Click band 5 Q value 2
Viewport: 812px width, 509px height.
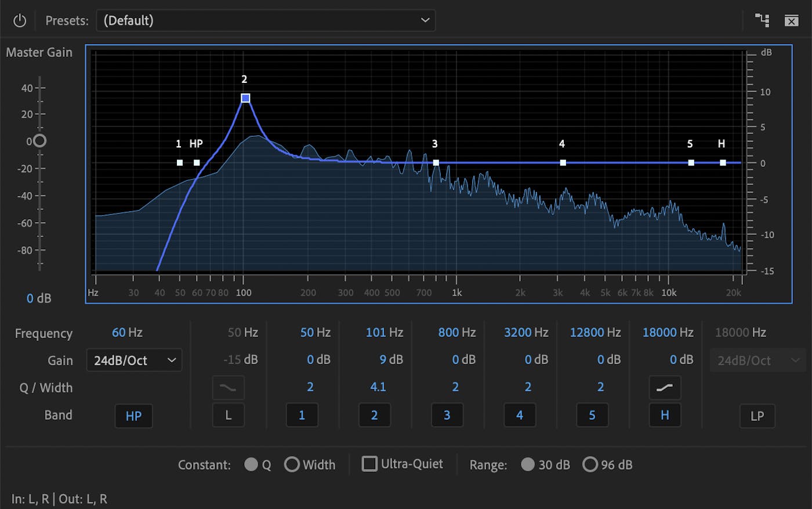(600, 387)
